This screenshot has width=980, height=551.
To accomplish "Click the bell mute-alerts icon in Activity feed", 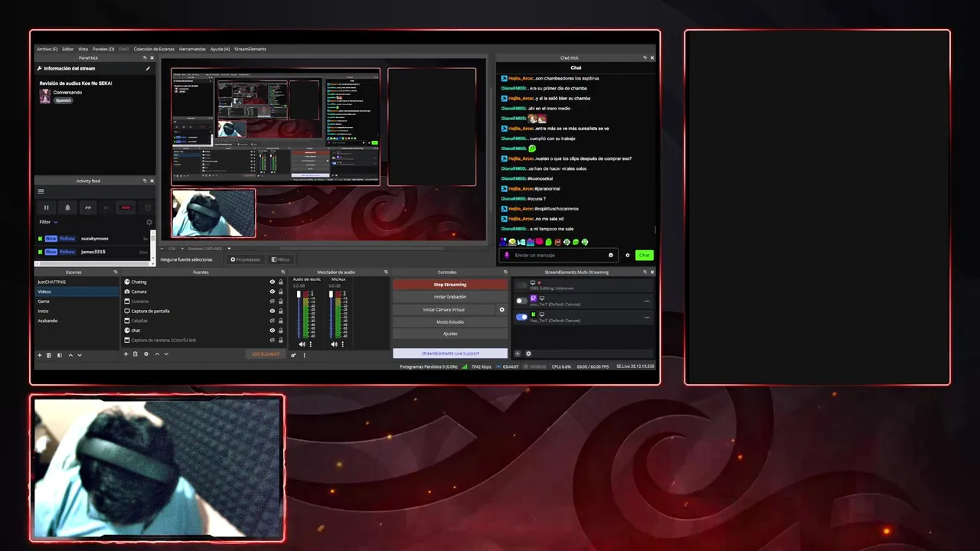I will (x=67, y=207).
